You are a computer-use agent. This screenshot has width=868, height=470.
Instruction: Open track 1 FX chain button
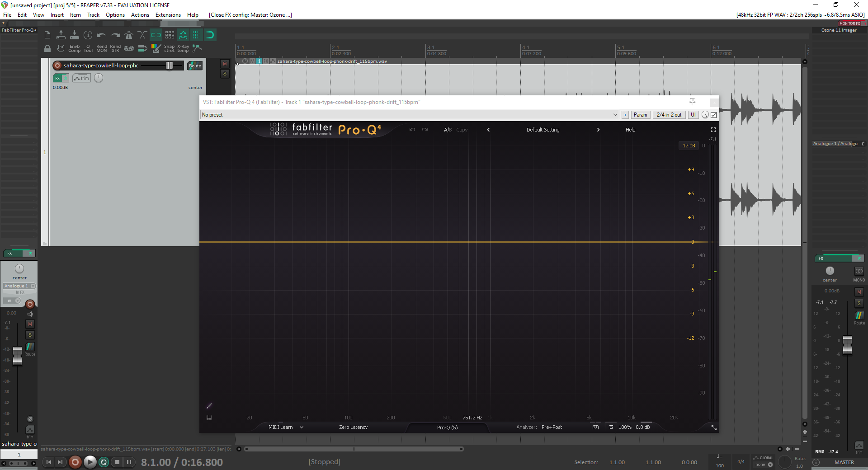(x=57, y=78)
